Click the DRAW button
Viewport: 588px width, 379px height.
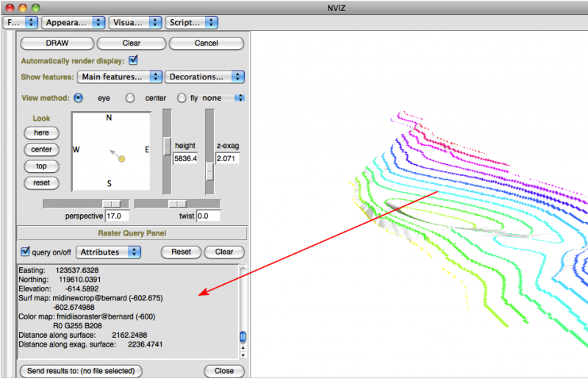point(57,43)
